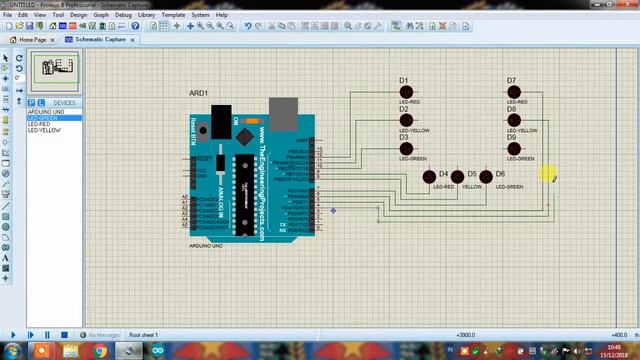Screen dimensions: 640x360
Task: Pause the simulation
Action: click(x=47, y=335)
